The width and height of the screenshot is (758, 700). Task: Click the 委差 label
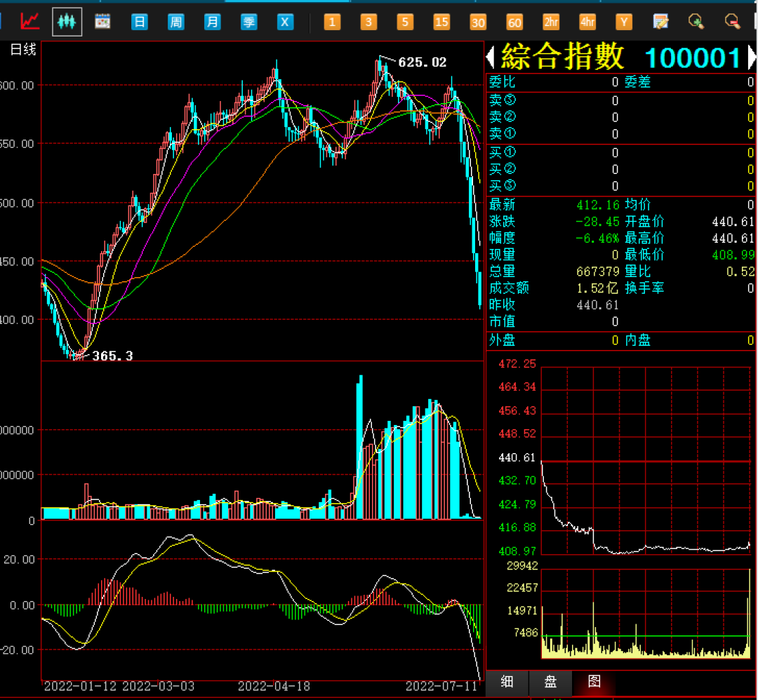click(x=637, y=82)
